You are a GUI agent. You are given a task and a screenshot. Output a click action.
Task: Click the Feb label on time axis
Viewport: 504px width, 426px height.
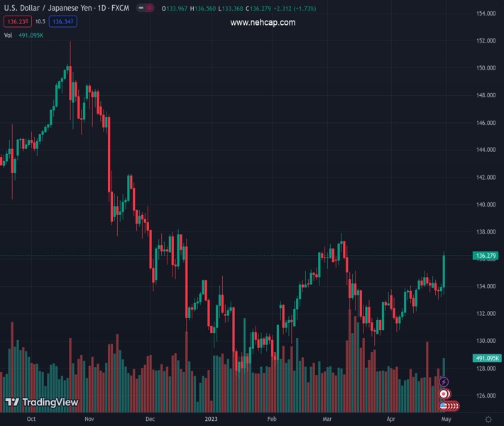coord(272,419)
